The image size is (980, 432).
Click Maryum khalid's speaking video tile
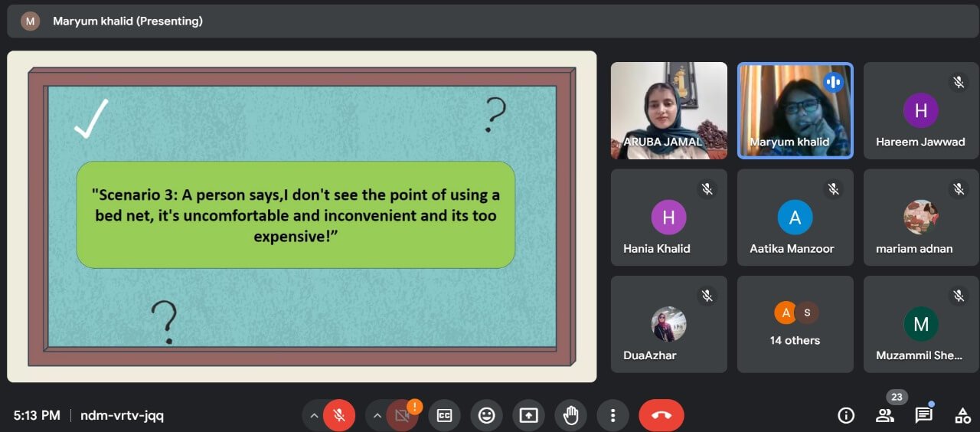coord(795,110)
